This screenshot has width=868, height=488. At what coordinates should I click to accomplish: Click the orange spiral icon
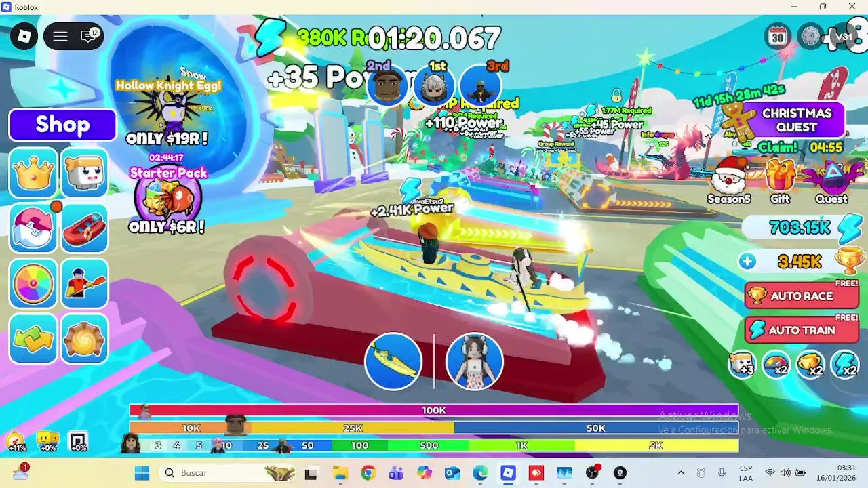click(x=85, y=338)
